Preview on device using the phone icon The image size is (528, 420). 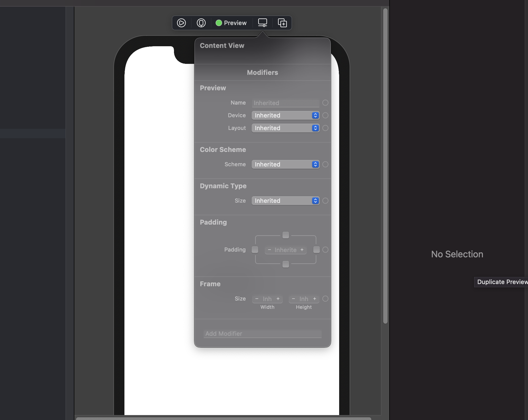[201, 23]
